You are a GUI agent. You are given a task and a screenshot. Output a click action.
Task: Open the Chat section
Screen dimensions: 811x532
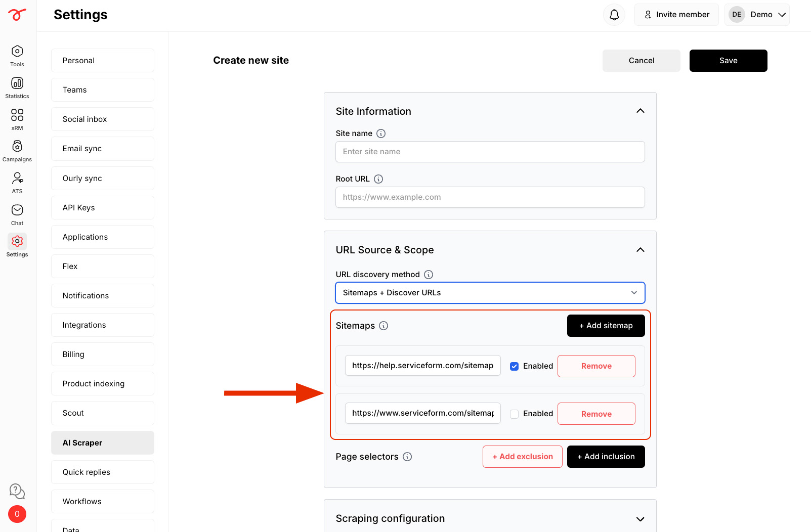(17, 214)
